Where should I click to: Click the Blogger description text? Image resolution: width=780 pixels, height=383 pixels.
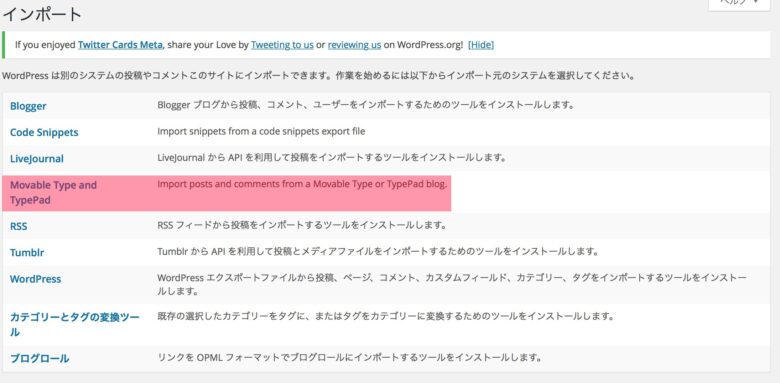[366, 105]
